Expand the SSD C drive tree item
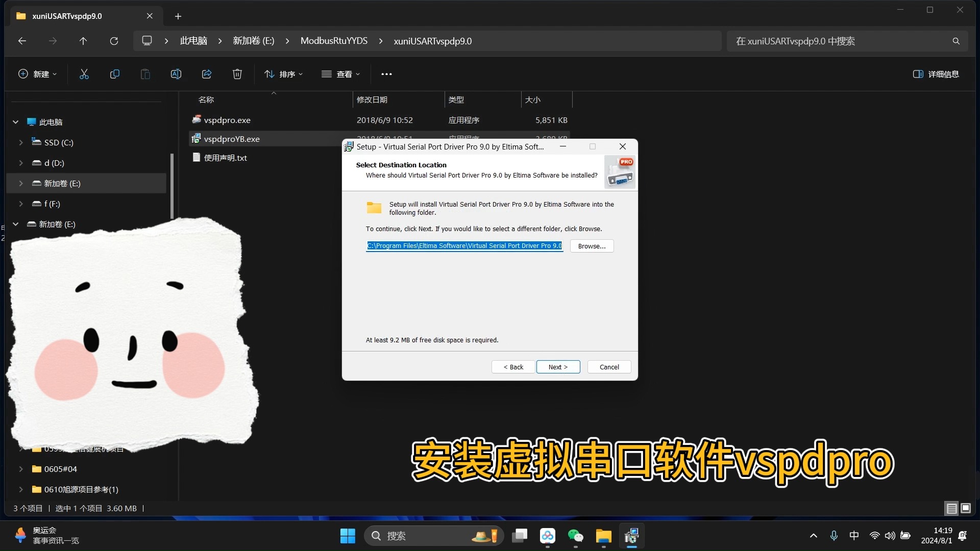The height and width of the screenshot is (551, 980). pos(21,142)
